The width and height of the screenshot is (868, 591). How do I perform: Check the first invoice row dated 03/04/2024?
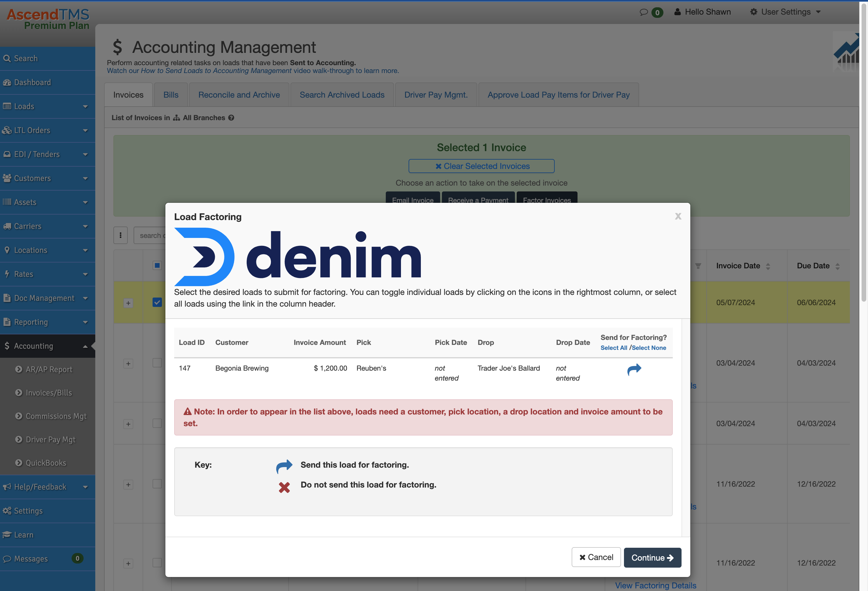coord(157,363)
